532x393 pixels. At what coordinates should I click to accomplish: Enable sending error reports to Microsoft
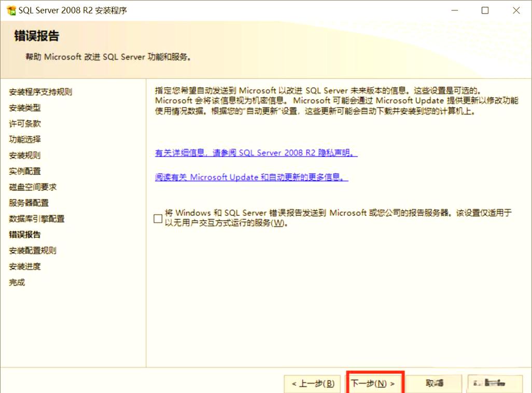(157, 219)
